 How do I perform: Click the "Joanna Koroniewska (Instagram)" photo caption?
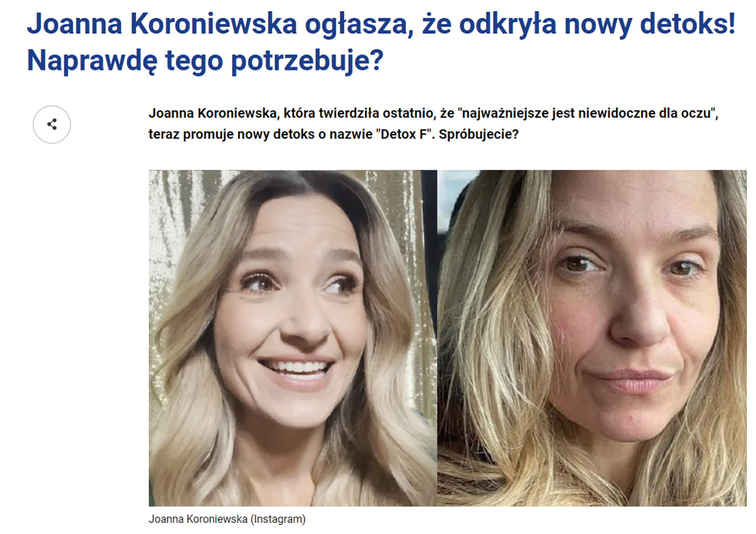pyautogui.click(x=227, y=519)
